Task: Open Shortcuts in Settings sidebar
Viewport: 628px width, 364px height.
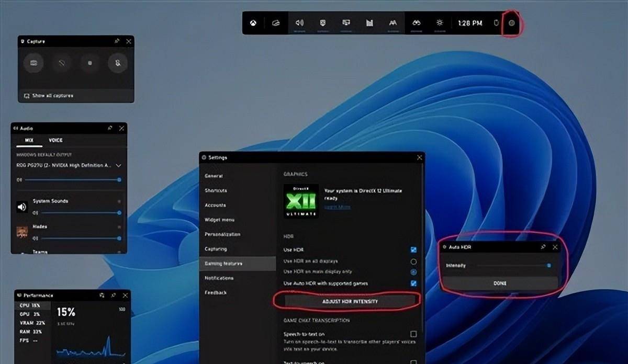Action: click(238, 190)
